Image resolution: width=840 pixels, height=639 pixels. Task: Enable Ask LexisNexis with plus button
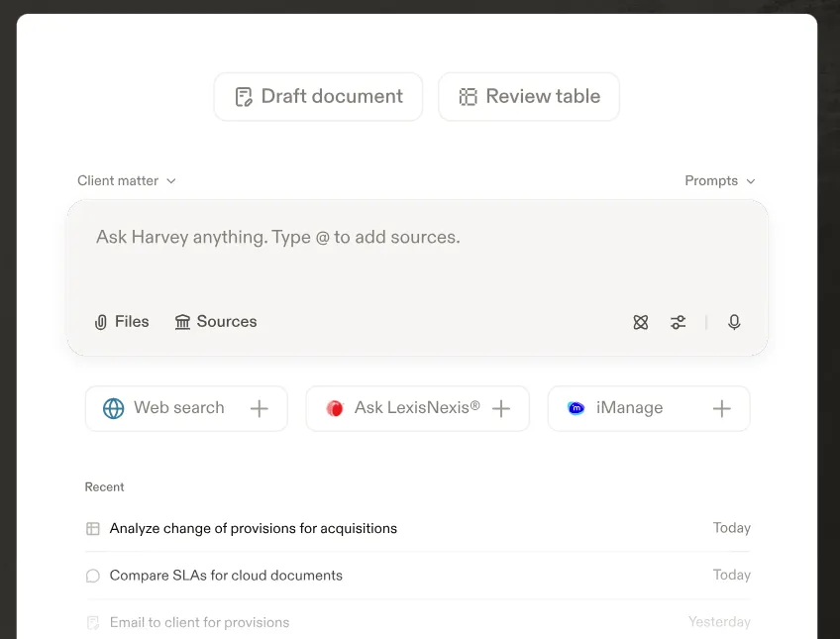(x=501, y=408)
